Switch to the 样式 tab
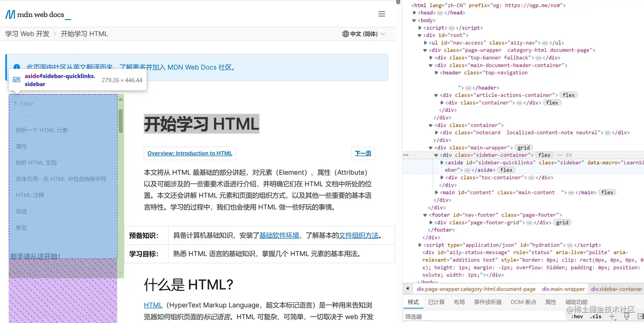 click(414, 302)
